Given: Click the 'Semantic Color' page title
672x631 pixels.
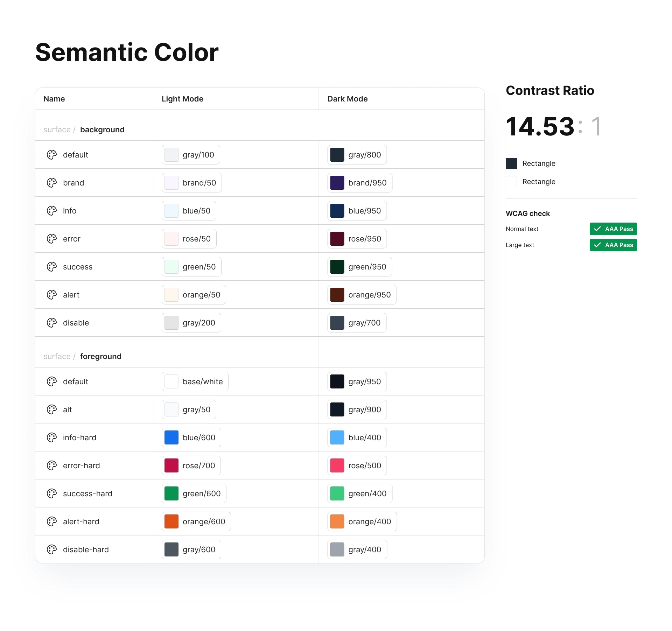Looking at the screenshot, I should 127,52.
